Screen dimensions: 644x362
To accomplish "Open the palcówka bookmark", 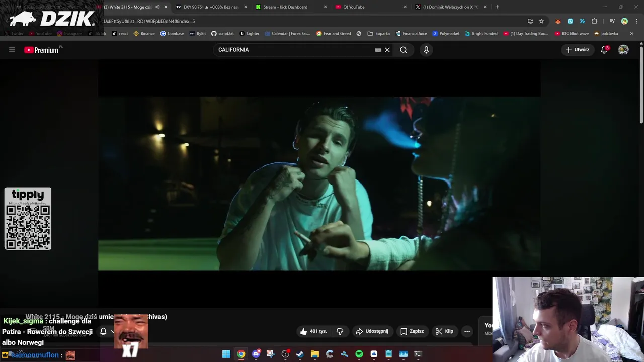I will (606, 34).
